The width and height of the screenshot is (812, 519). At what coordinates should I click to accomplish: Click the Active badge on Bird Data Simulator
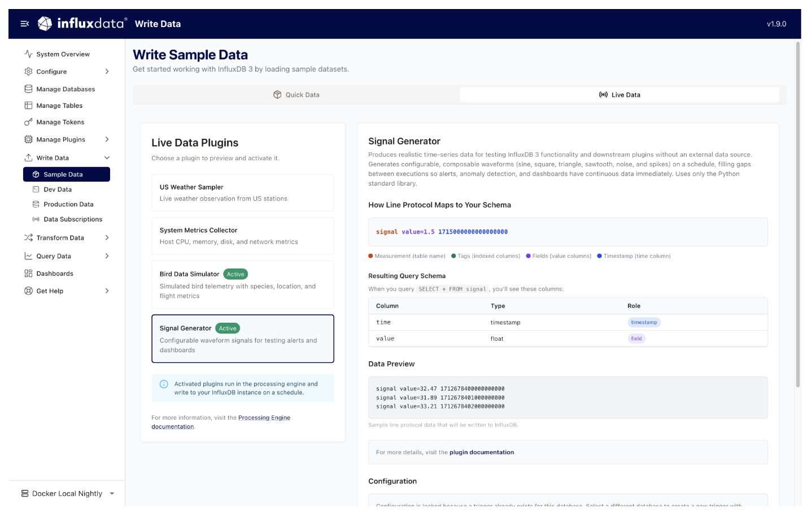235,274
